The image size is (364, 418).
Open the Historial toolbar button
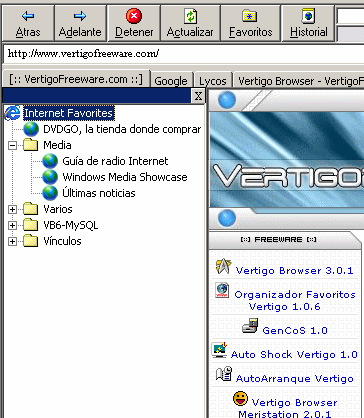[x=308, y=23]
